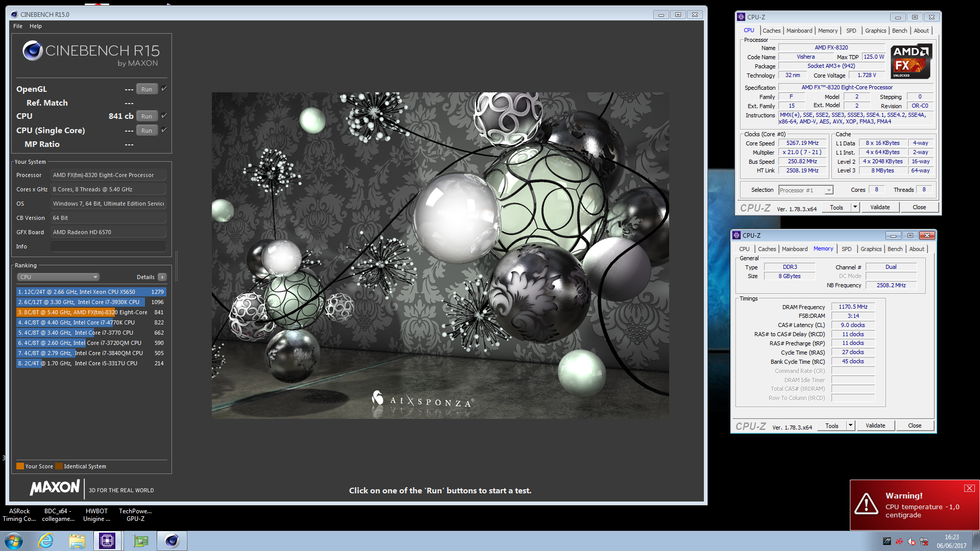
Task: Open the File menu in Cinebench
Action: pyautogui.click(x=18, y=26)
